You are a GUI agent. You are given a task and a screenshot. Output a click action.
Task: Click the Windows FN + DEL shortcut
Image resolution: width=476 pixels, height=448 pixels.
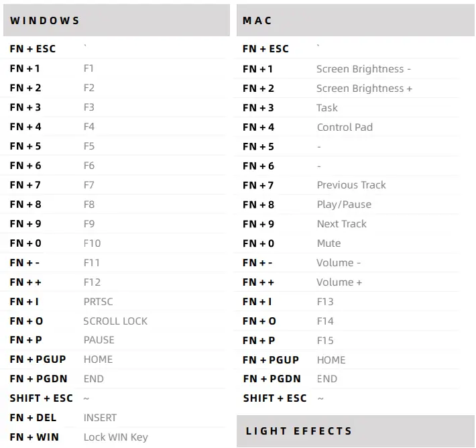[x=33, y=418]
